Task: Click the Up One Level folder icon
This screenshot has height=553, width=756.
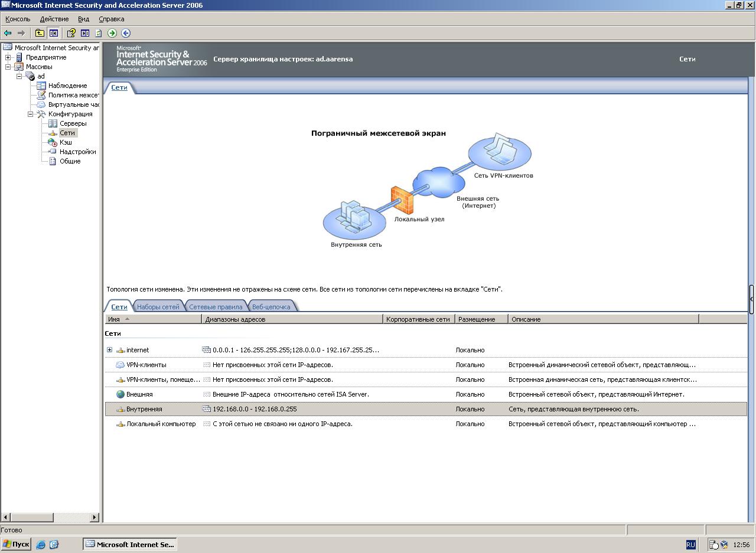Action: coord(40,33)
